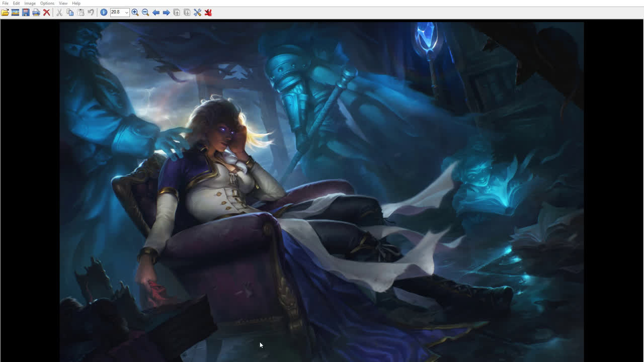Click the Open file folder icon

pyautogui.click(x=5, y=12)
